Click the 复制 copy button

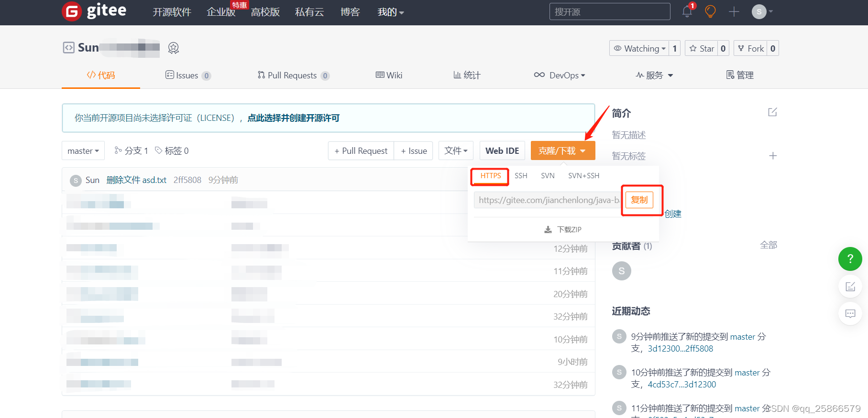coord(639,200)
